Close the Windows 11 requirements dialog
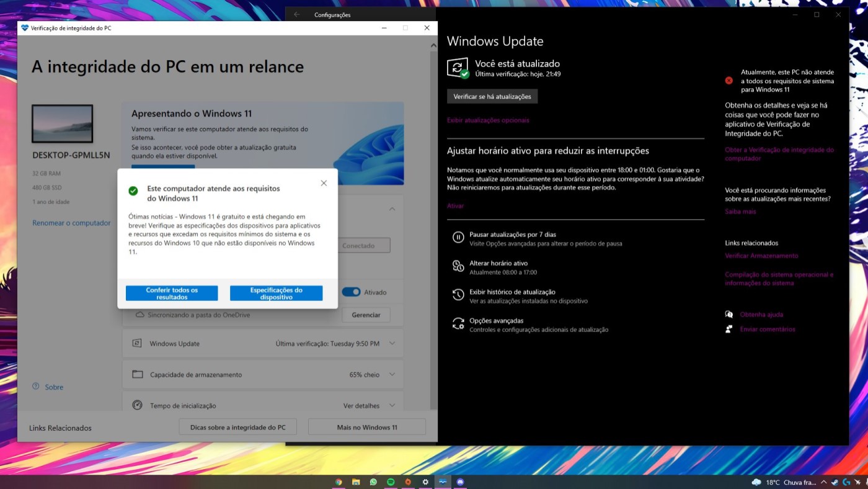 click(324, 183)
